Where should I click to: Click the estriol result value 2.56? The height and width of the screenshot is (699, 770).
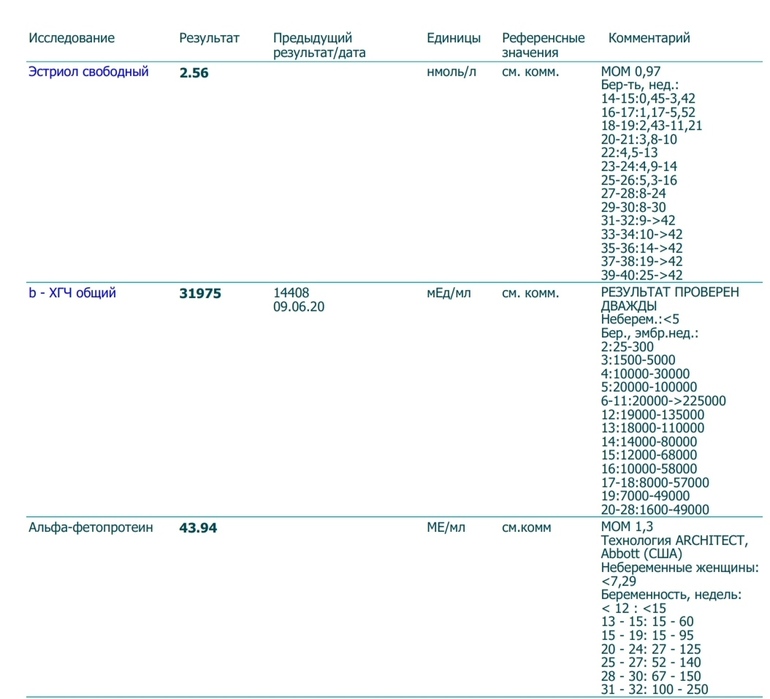[194, 73]
